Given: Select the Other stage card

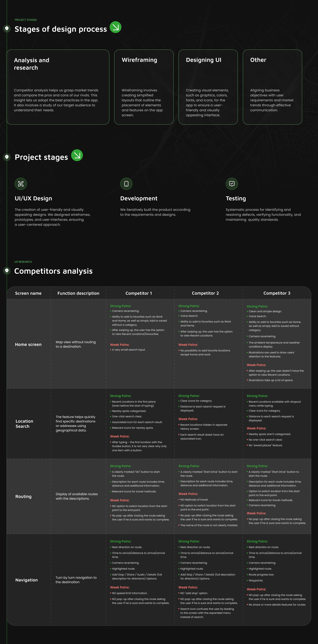Looking at the screenshot, I should coord(272,87).
